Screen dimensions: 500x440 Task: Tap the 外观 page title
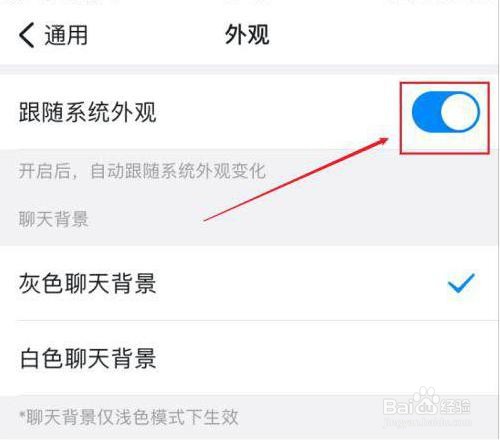click(x=247, y=35)
